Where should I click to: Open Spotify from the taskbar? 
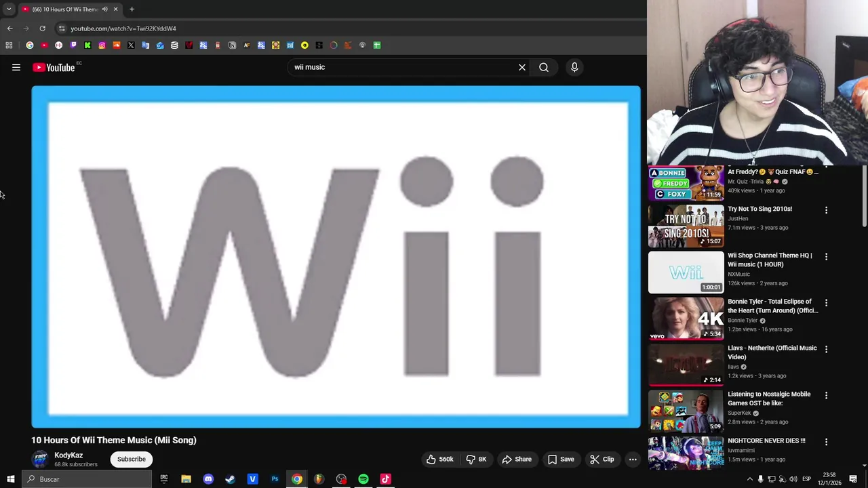pos(363,479)
